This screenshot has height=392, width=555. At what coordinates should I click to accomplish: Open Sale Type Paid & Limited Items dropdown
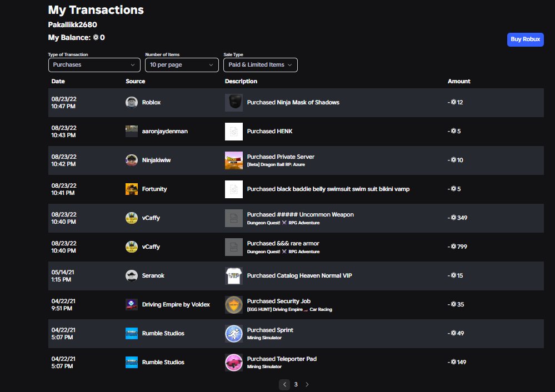tap(261, 65)
